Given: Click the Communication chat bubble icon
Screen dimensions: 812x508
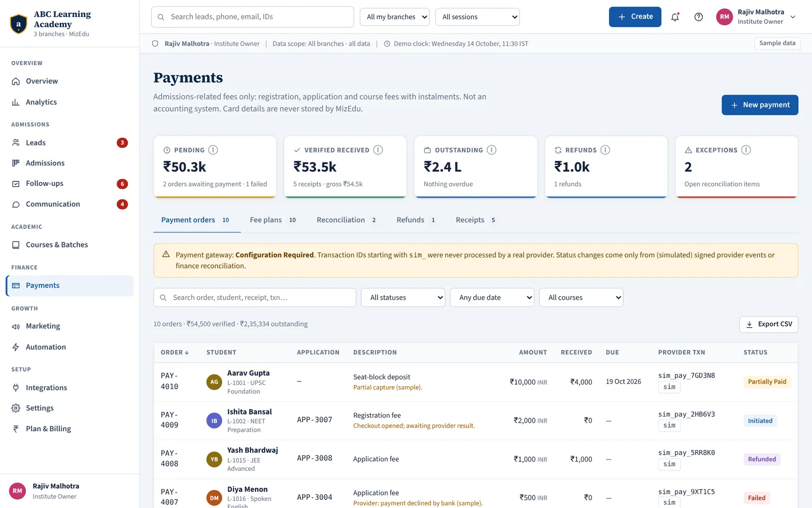Looking at the screenshot, I should (x=16, y=204).
